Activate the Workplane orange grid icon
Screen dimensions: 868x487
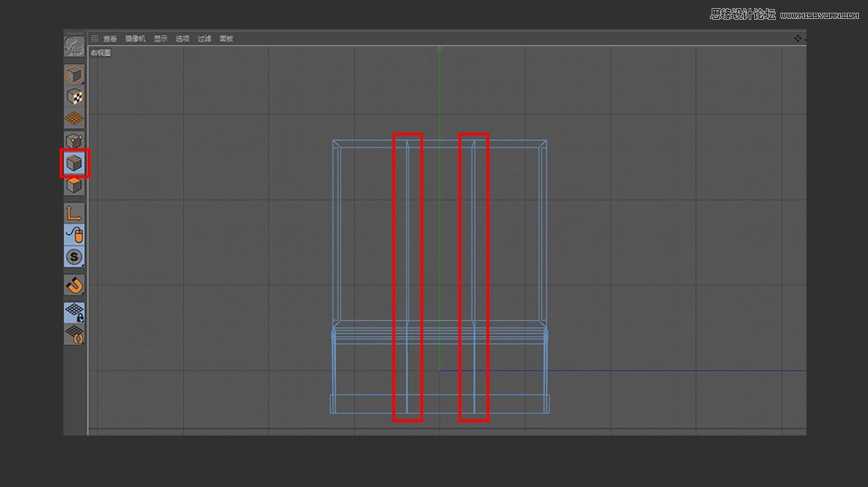(x=74, y=118)
